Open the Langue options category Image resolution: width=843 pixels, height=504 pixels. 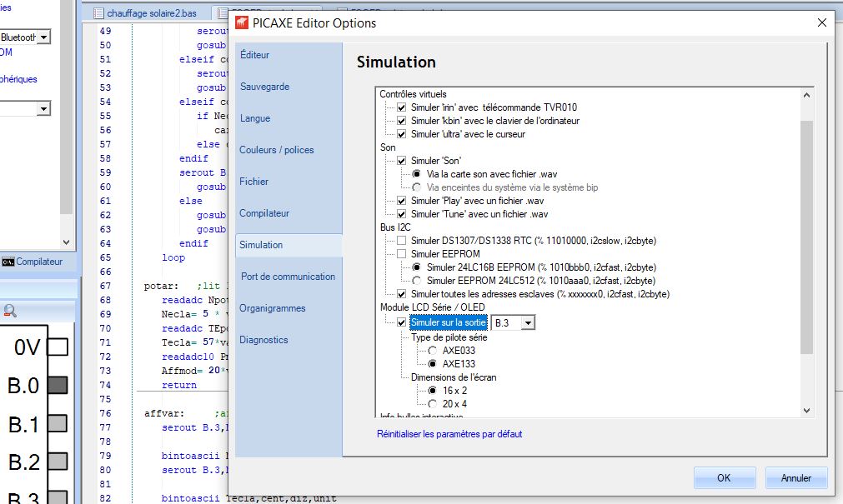click(255, 118)
